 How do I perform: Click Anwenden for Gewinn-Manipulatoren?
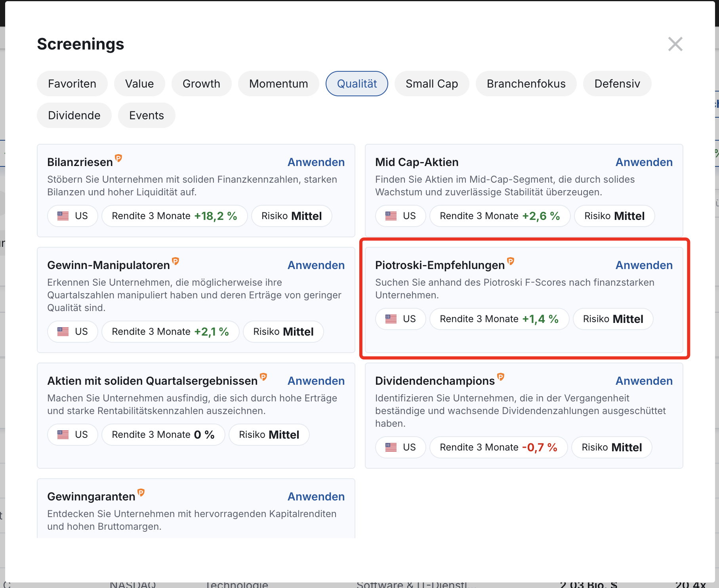pos(316,265)
